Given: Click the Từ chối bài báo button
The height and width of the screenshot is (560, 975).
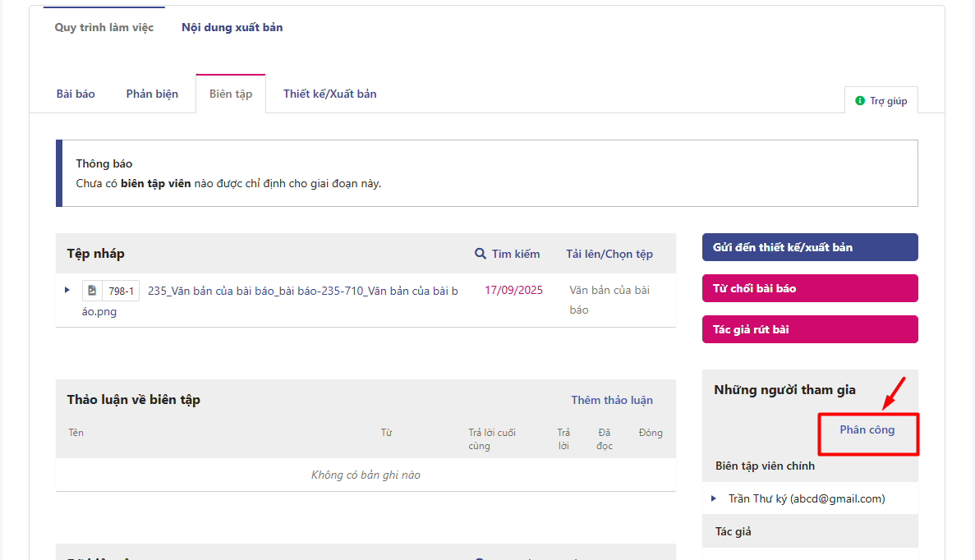Looking at the screenshot, I should coord(809,288).
